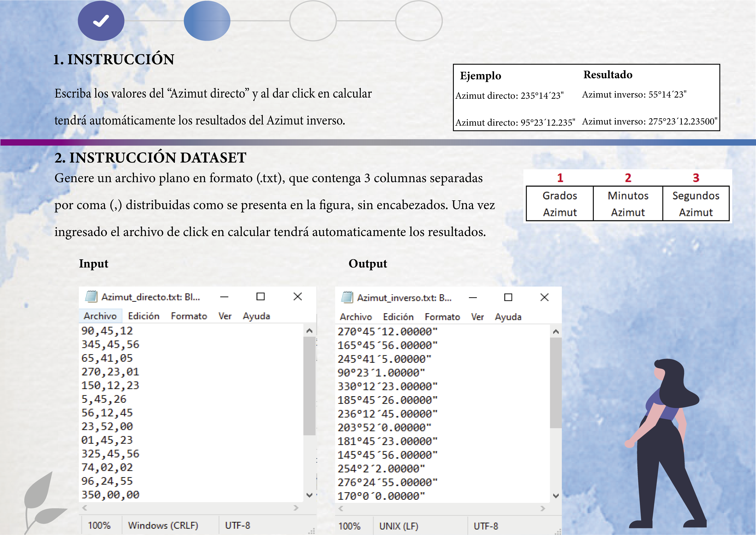Open Archivo menu in Azimut_directo window
This screenshot has width=756, height=535.
100,316
